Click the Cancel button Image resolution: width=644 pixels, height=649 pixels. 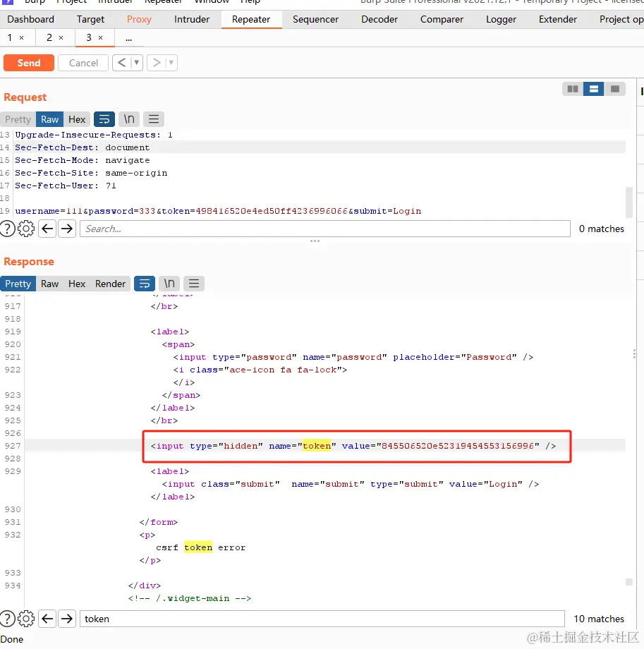tap(83, 63)
